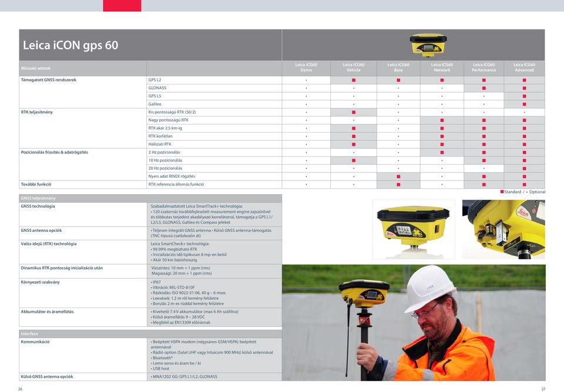Screen dimensions: 564x392
Task: Click the Optional legend label
Action: point(537,192)
